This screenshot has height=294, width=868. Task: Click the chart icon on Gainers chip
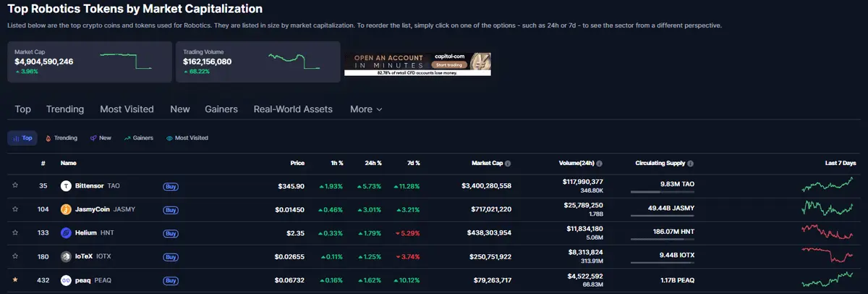[x=127, y=138]
